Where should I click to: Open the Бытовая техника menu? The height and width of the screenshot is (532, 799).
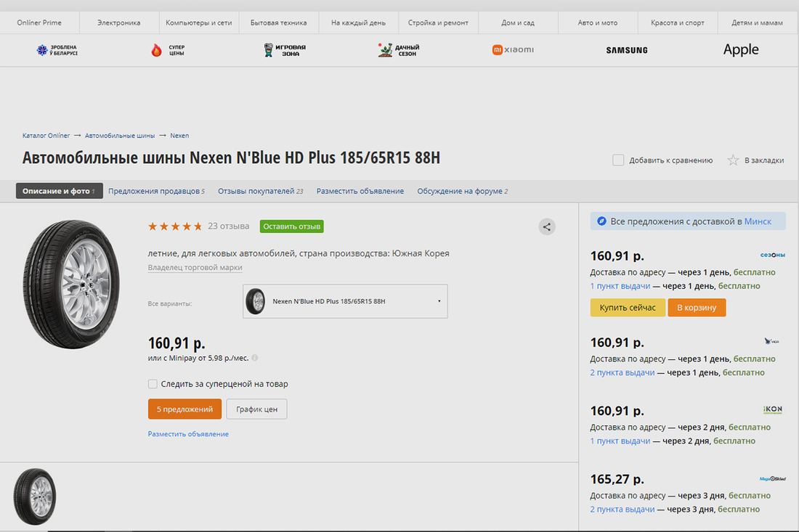click(279, 23)
